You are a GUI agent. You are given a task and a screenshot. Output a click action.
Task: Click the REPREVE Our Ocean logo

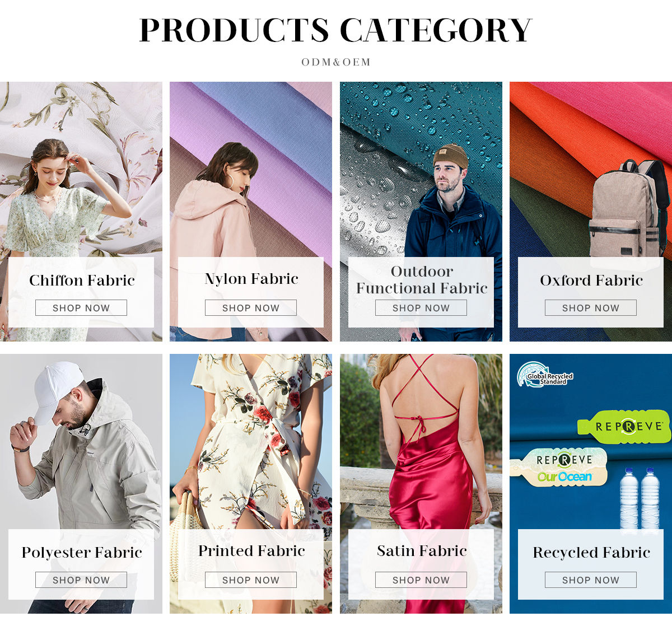pyautogui.click(x=560, y=467)
